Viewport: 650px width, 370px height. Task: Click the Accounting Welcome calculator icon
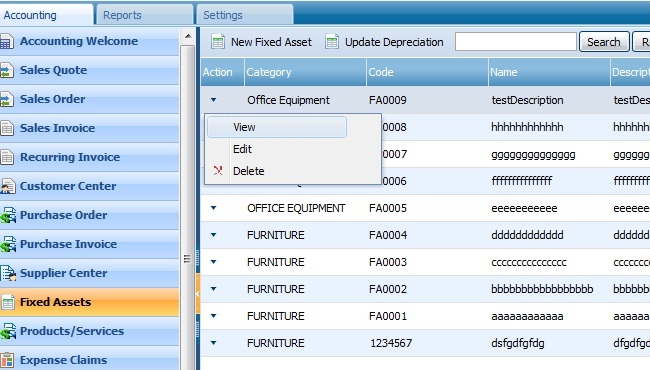pos(6,41)
